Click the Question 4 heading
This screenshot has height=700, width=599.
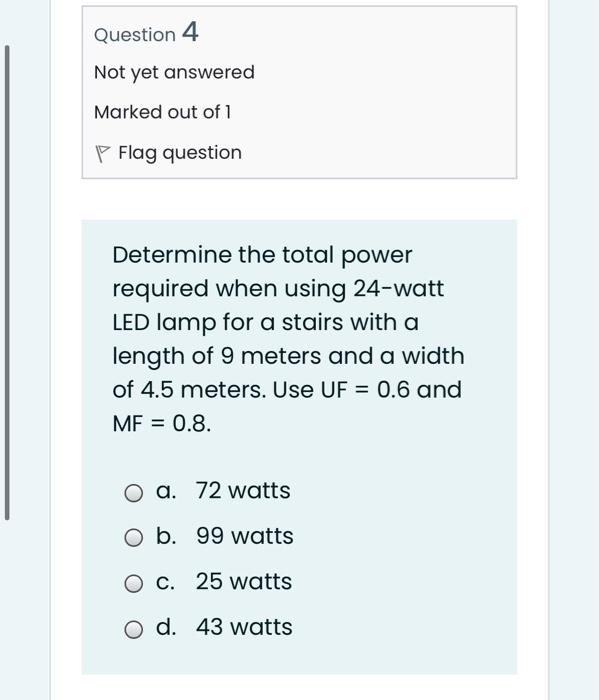pos(146,33)
